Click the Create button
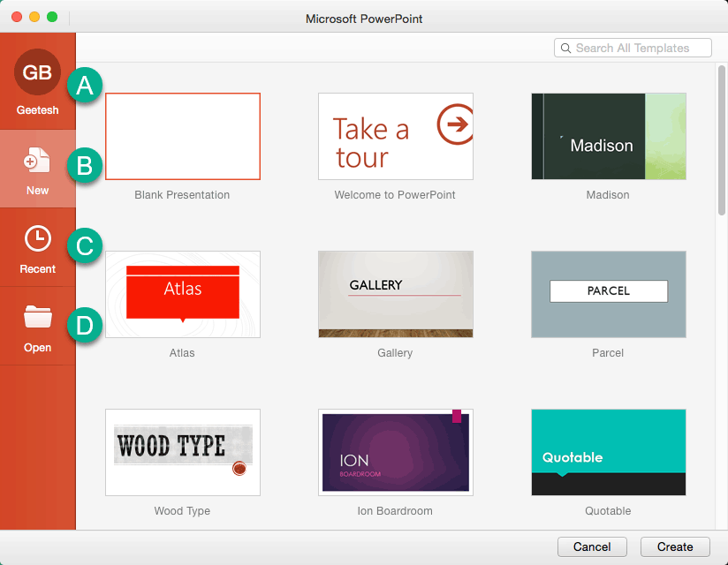Image resolution: width=728 pixels, height=565 pixels. click(x=675, y=546)
